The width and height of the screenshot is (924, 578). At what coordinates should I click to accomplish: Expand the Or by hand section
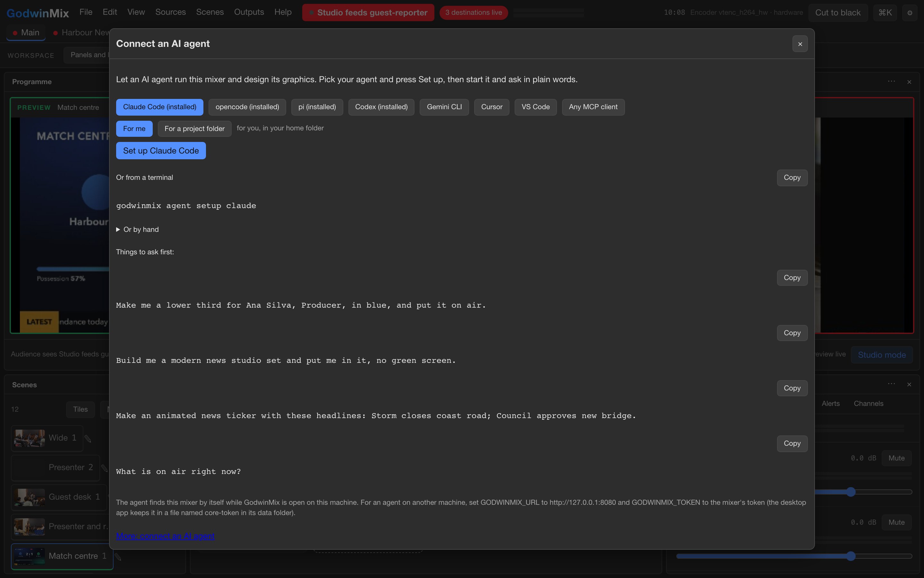(x=137, y=229)
